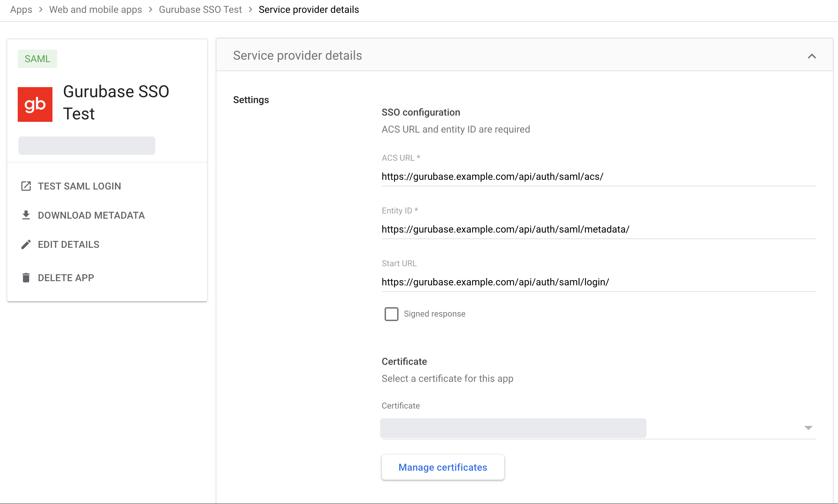Click the red gb app logo
Screen dimensions: 838x504
point(35,104)
